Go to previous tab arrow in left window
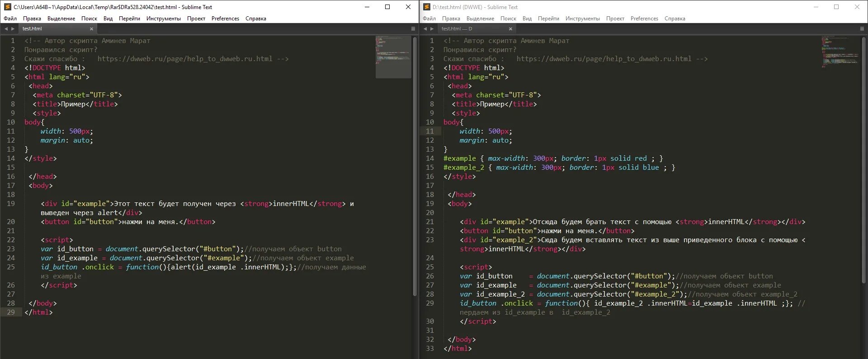 pos(6,29)
